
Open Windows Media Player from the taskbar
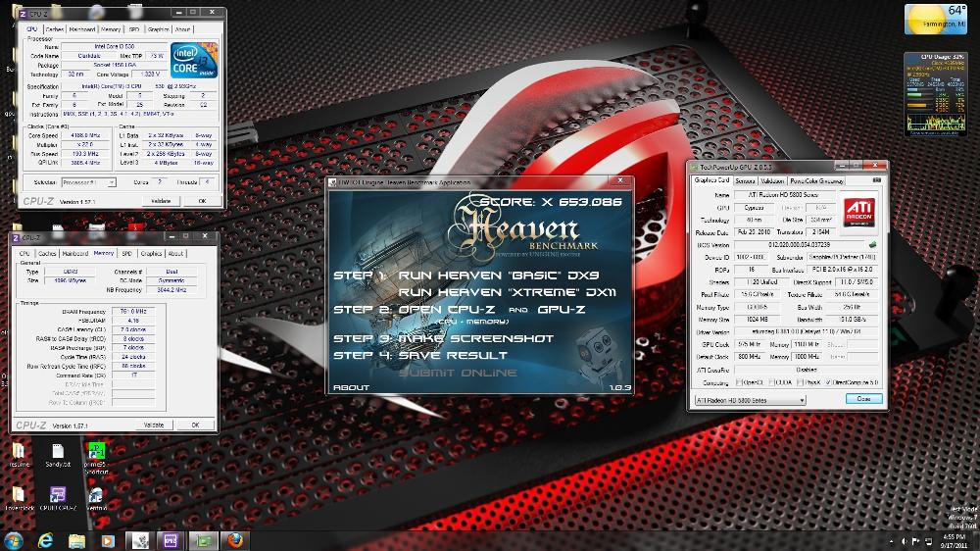tap(108, 540)
